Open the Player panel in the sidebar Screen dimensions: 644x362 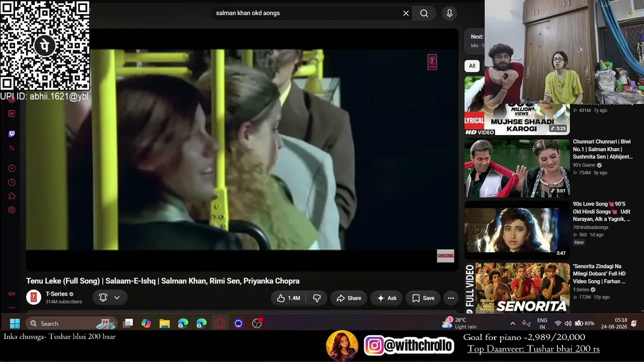(12, 168)
